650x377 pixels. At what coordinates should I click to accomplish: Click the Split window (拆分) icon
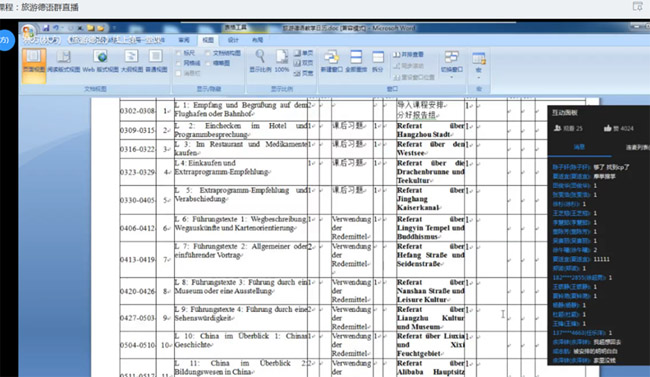tap(378, 61)
